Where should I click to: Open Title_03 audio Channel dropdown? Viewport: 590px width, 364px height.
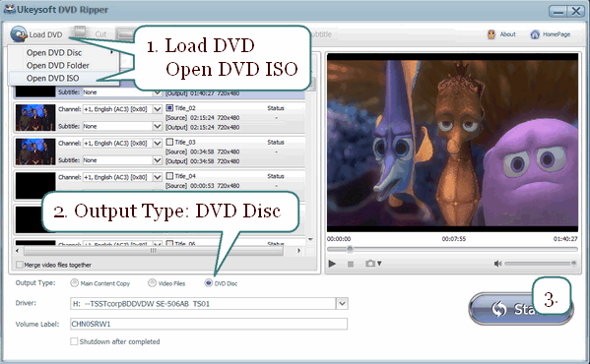click(x=158, y=143)
